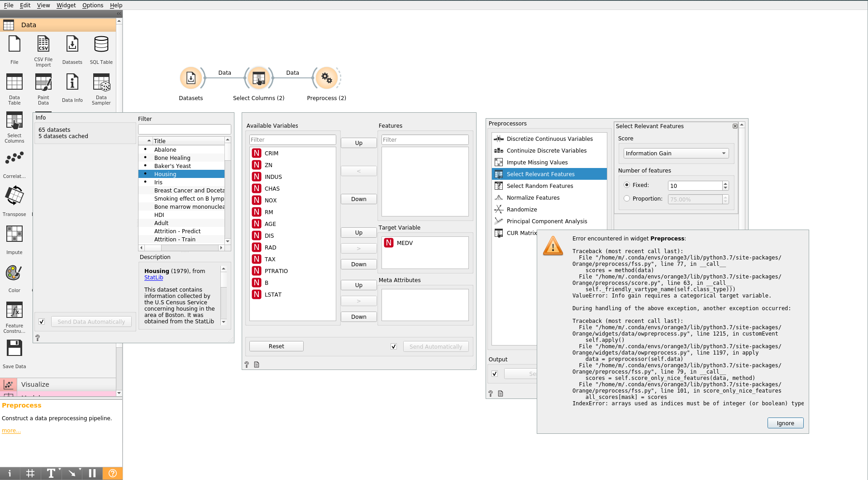Image resolution: width=868 pixels, height=480 pixels.
Task: Click the Available Variables filter field
Action: (x=292, y=139)
